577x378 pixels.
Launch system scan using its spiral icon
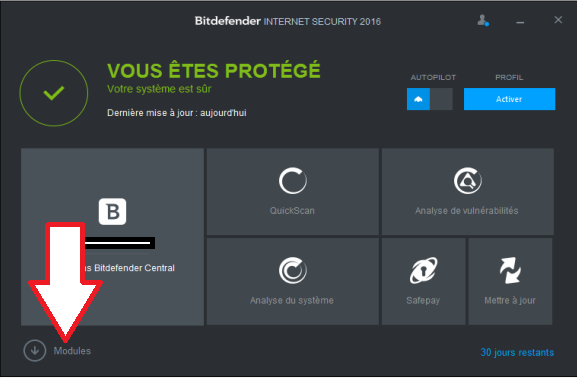[293, 271]
